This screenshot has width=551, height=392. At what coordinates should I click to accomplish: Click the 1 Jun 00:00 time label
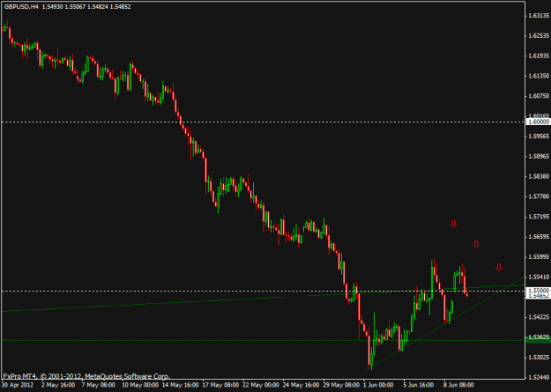pyautogui.click(x=378, y=385)
